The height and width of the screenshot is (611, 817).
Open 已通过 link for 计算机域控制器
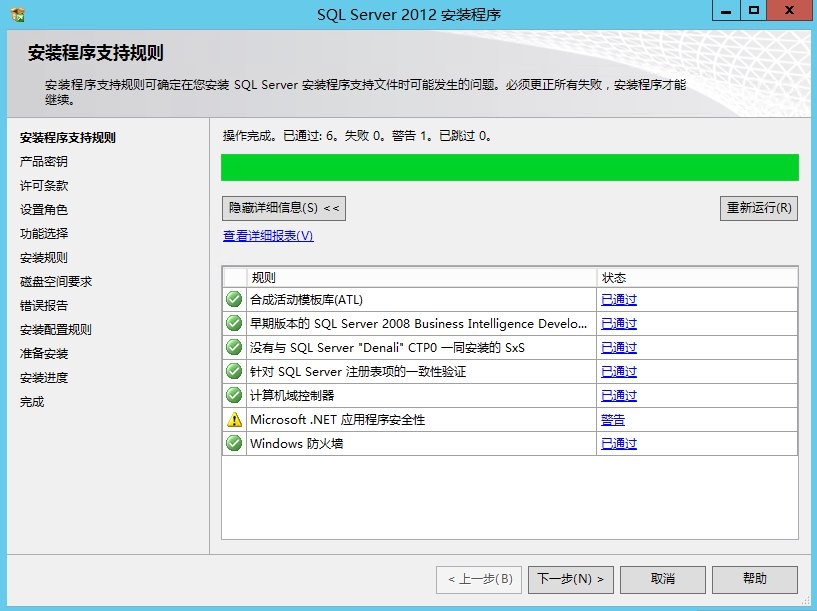click(x=618, y=395)
